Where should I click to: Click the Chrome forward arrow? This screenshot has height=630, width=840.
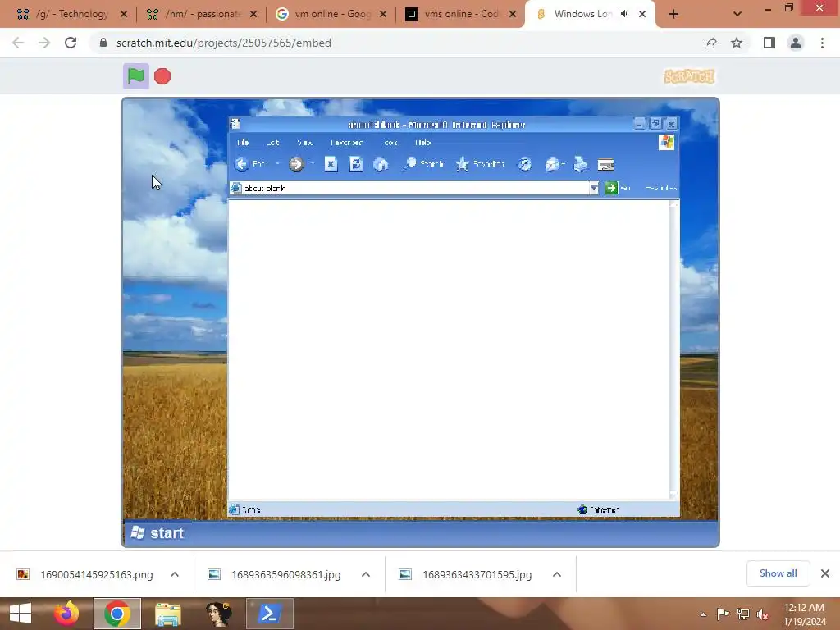coord(44,43)
